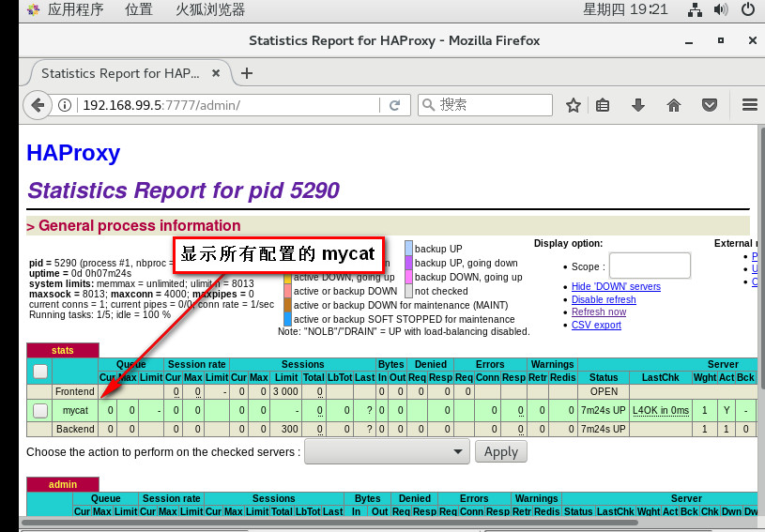
Task: Click Disable refresh link
Action: 604,299
